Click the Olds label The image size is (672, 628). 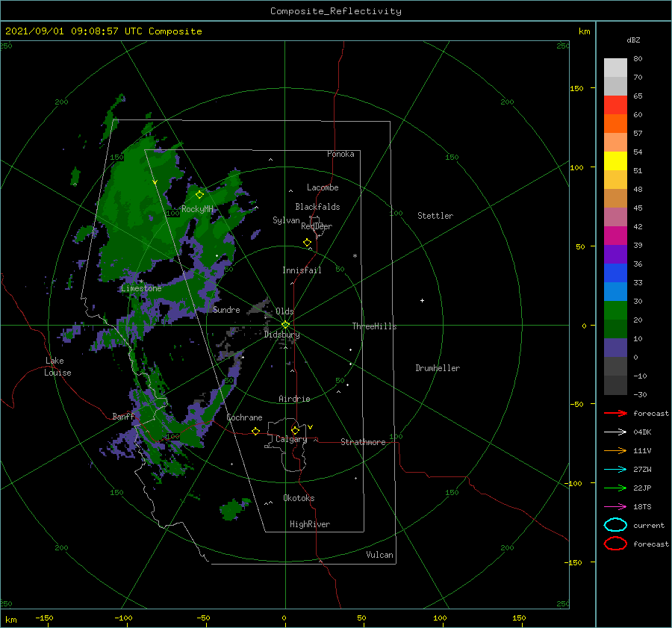(x=284, y=311)
